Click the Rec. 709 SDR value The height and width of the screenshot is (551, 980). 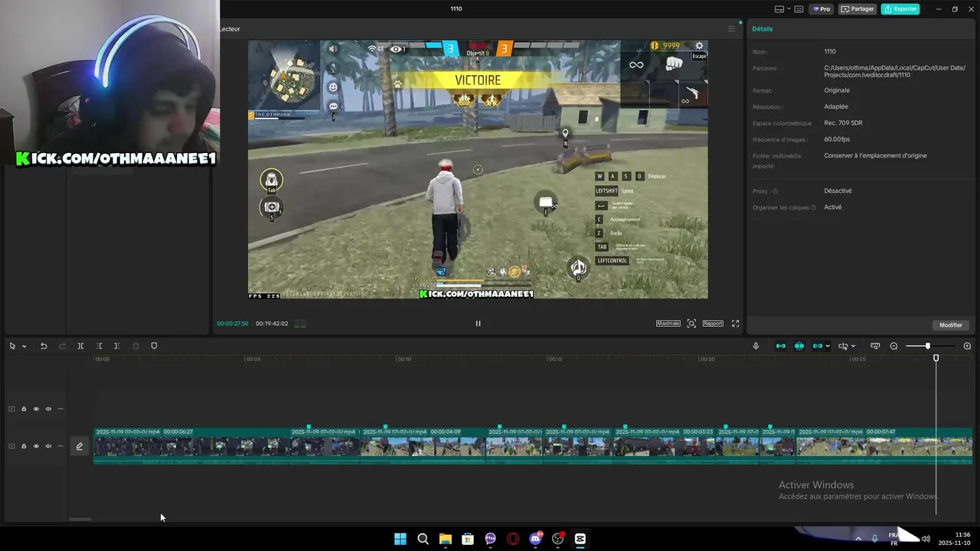[843, 123]
